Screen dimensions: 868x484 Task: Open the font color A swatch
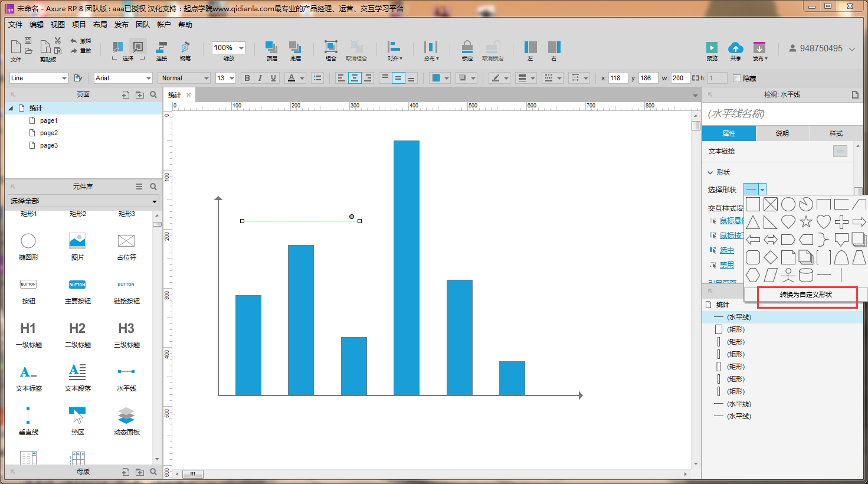pyautogui.click(x=291, y=78)
